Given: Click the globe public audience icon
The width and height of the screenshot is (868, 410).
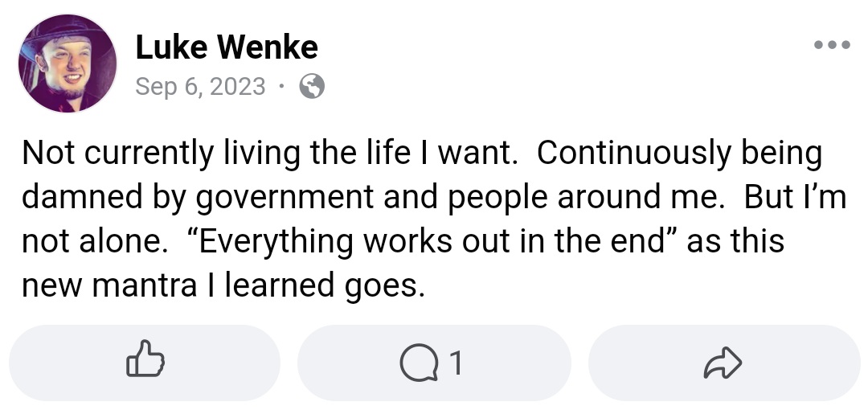Looking at the screenshot, I should click(312, 86).
